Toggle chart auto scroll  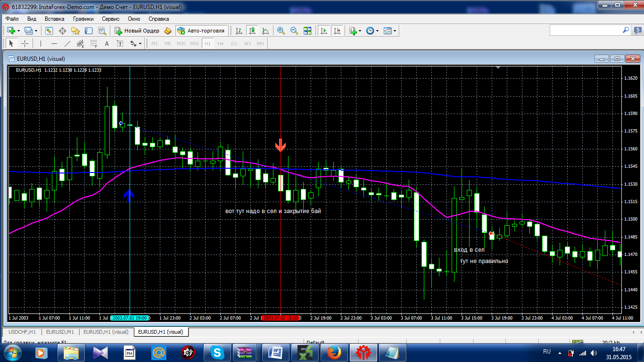coord(324,31)
